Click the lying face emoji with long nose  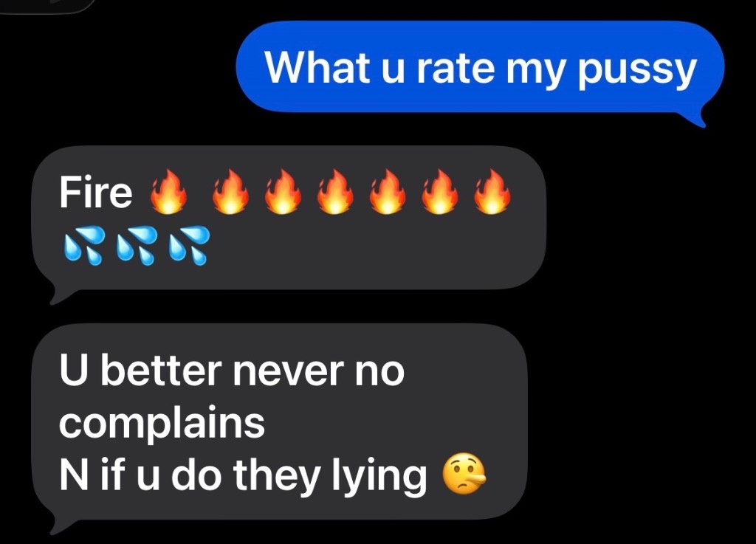464,474
